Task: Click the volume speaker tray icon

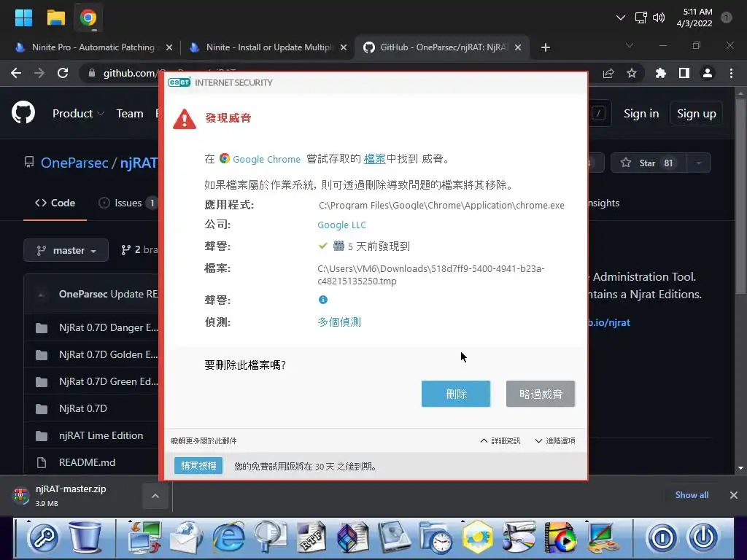Action: [659, 17]
